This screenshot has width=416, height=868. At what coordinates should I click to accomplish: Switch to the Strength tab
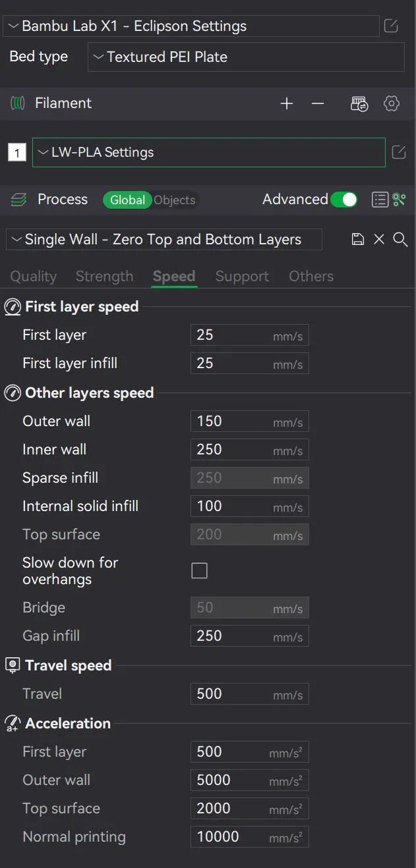coord(104,276)
